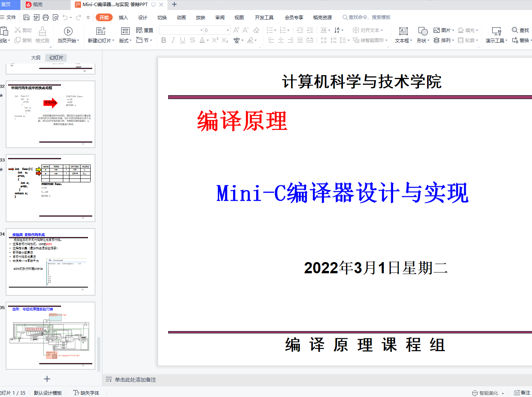
Task: Open the 图片 picture tool
Action: point(442,30)
